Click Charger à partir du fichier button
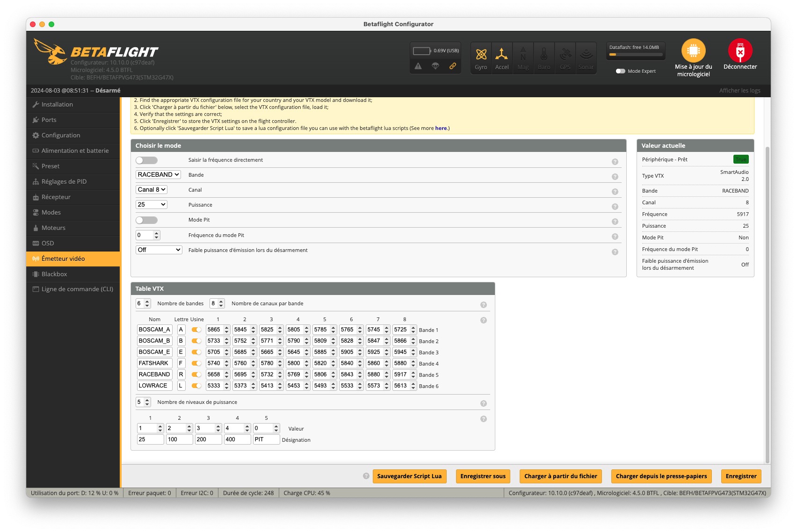The image size is (797, 532). pyautogui.click(x=560, y=476)
